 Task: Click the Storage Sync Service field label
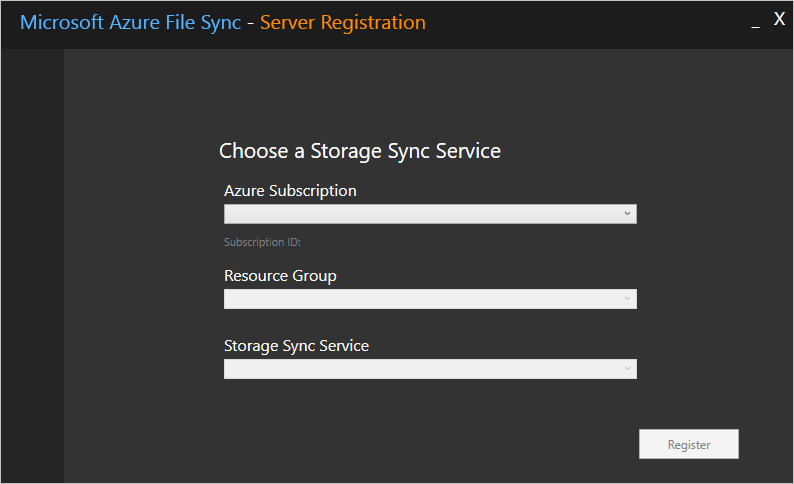(x=296, y=346)
